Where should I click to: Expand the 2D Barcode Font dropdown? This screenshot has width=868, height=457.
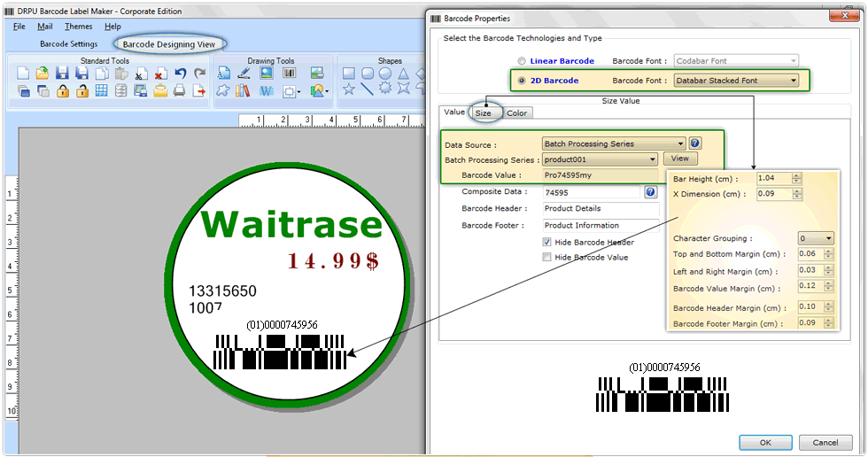(x=793, y=81)
